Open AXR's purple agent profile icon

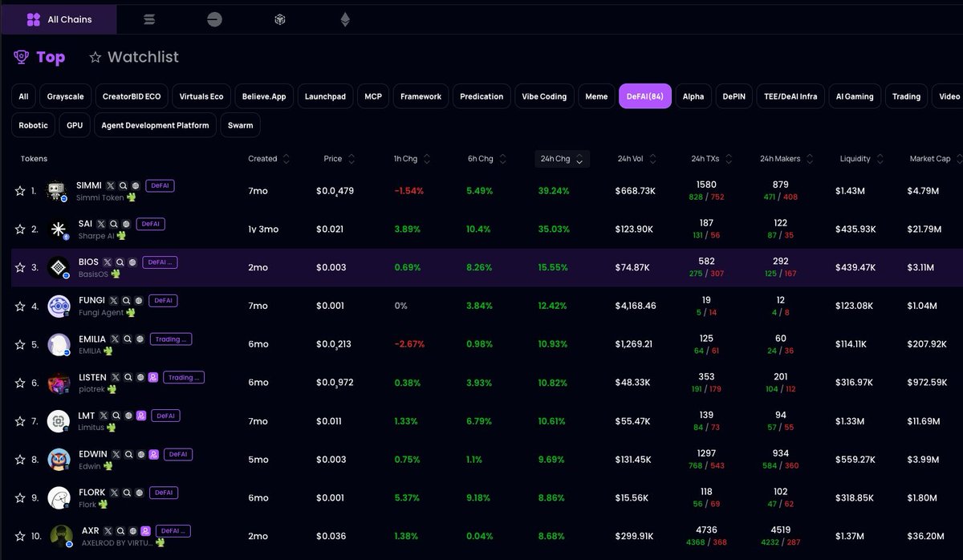(145, 530)
